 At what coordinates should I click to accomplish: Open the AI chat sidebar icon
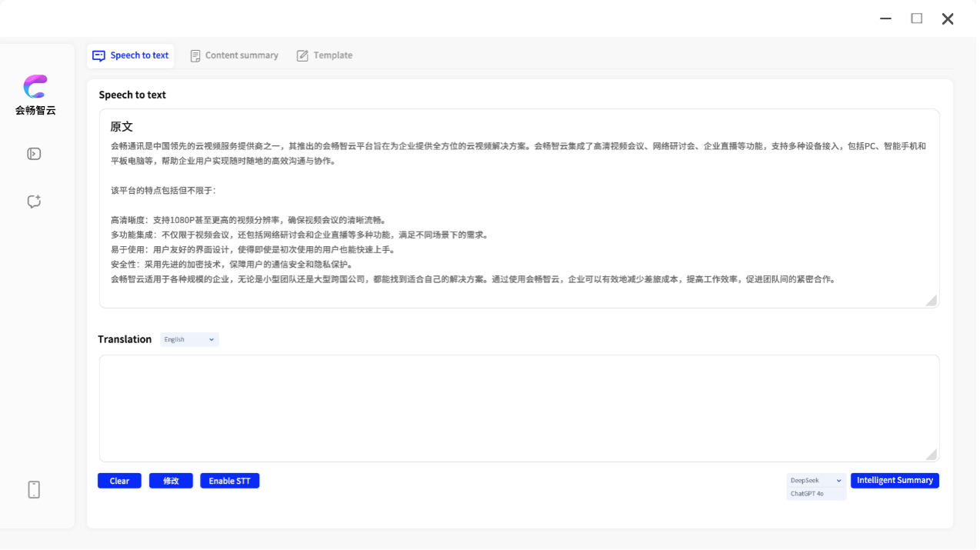34,202
